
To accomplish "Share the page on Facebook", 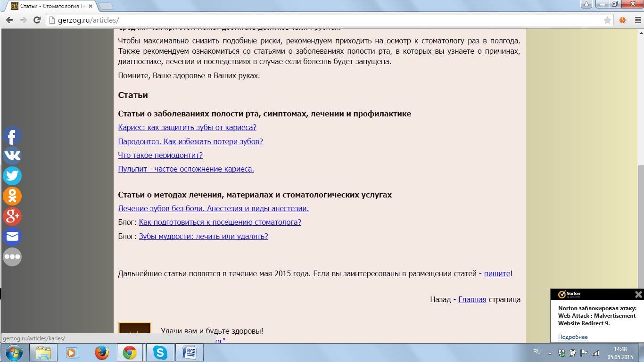I will click(12, 136).
